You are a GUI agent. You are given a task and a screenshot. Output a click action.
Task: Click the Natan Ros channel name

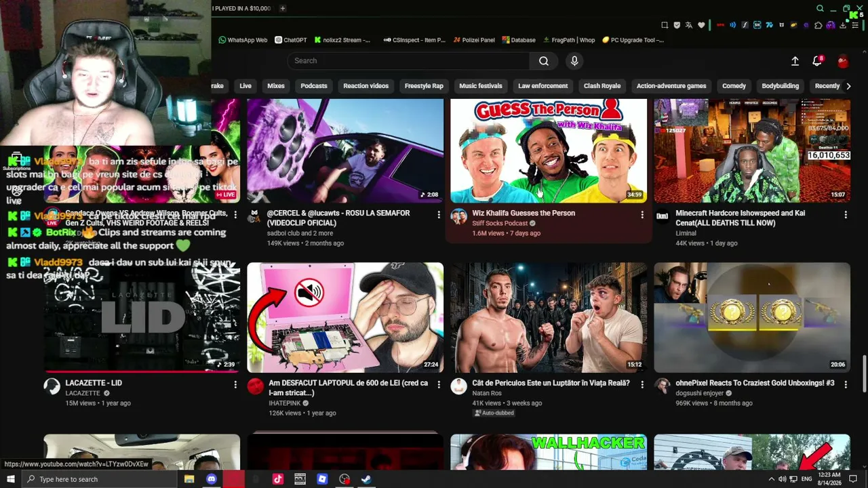coord(487,393)
